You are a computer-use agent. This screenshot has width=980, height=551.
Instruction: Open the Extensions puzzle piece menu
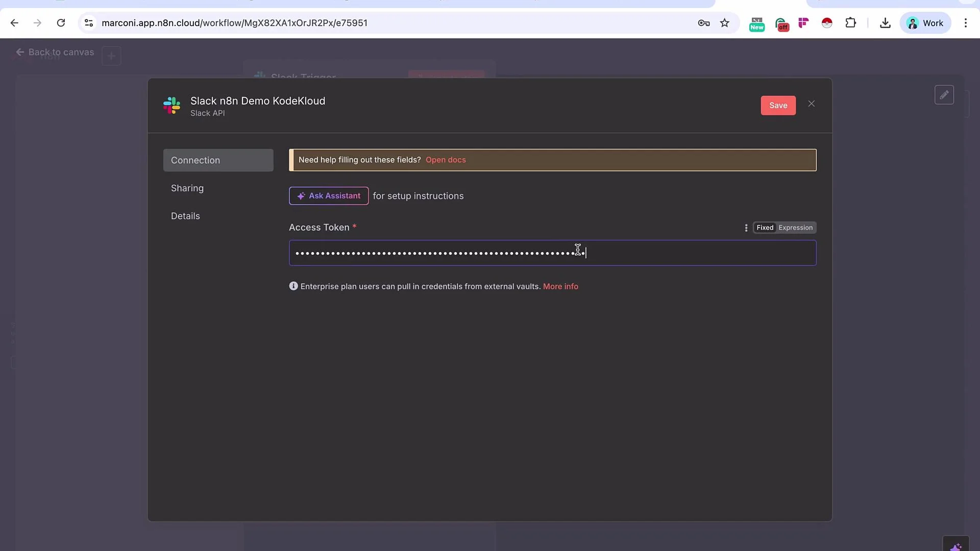[x=851, y=23]
